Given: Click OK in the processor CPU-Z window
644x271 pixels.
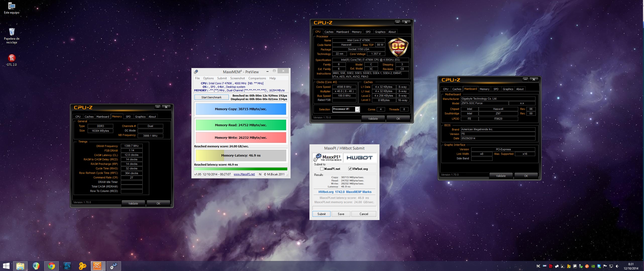Looking at the screenshot, I should coord(398,119).
